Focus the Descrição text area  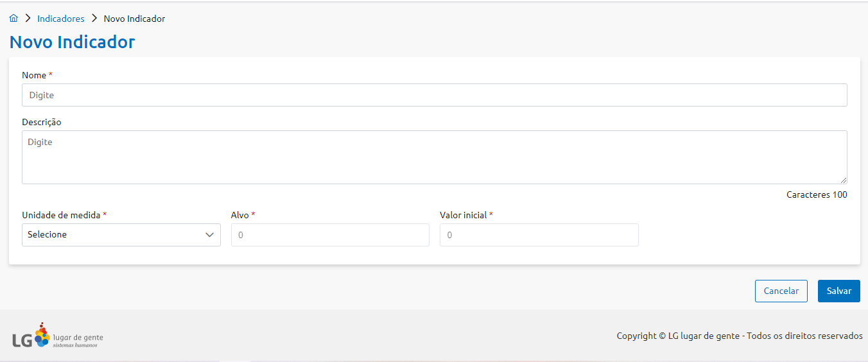434,157
